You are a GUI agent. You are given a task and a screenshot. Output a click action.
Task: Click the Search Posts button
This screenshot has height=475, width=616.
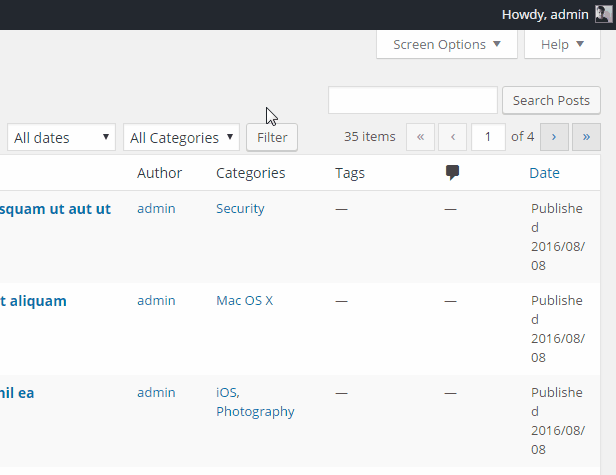551,101
